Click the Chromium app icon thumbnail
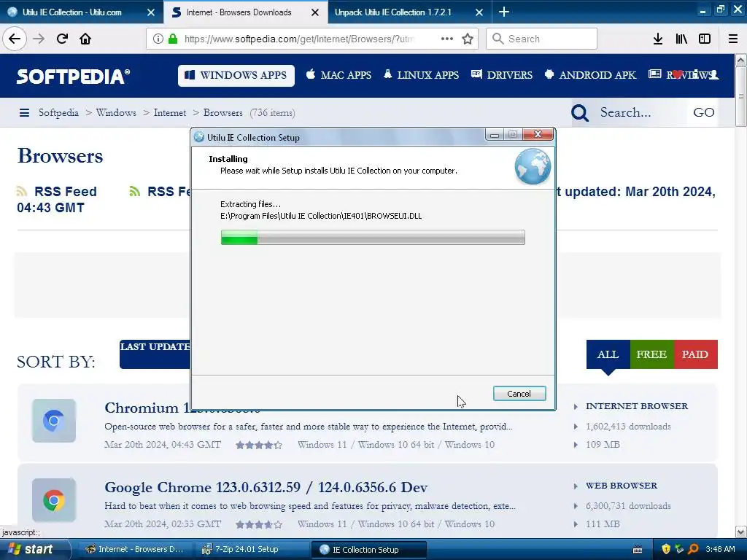 [54, 421]
